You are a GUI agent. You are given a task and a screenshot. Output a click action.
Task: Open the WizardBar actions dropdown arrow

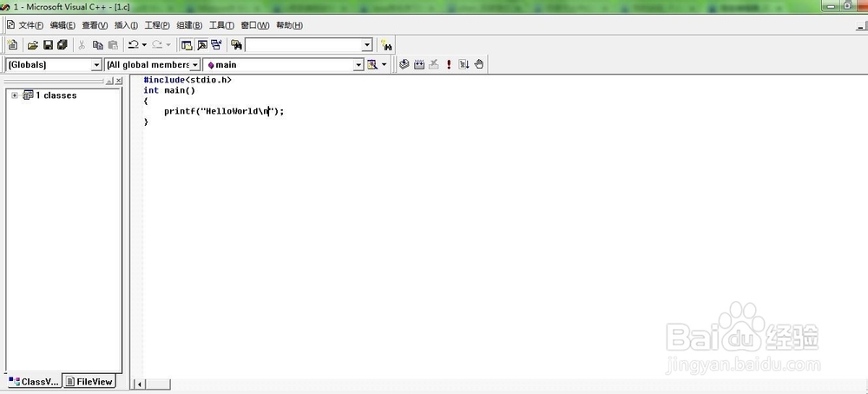pos(385,65)
